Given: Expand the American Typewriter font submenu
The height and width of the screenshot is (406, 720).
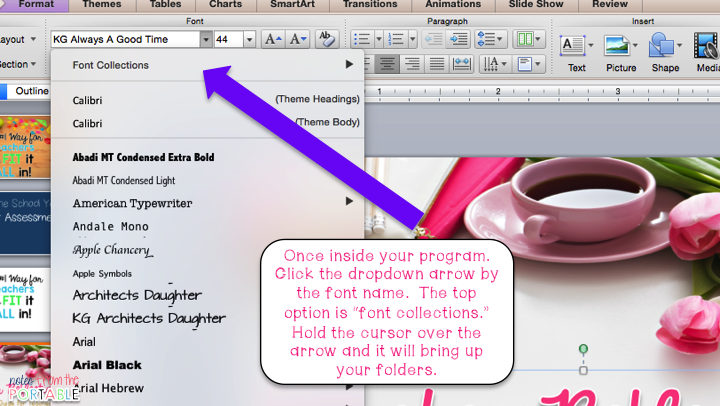Looking at the screenshot, I should point(349,201).
